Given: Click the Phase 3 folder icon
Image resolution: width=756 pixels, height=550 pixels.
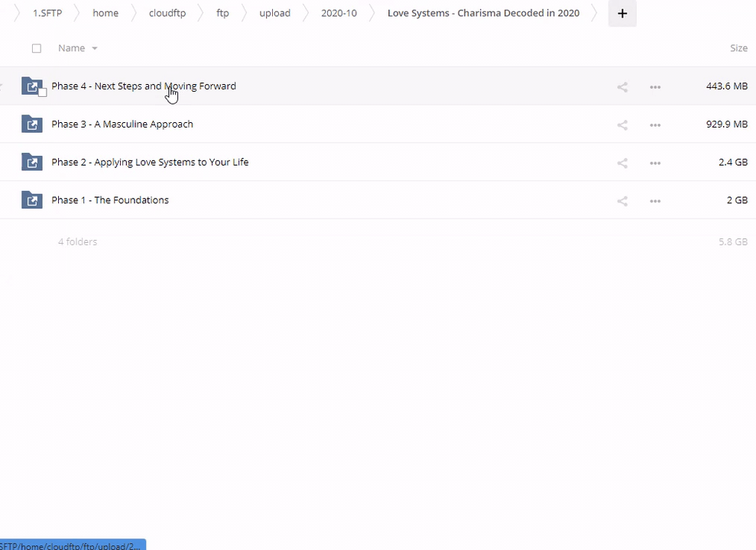Looking at the screenshot, I should click(x=32, y=124).
